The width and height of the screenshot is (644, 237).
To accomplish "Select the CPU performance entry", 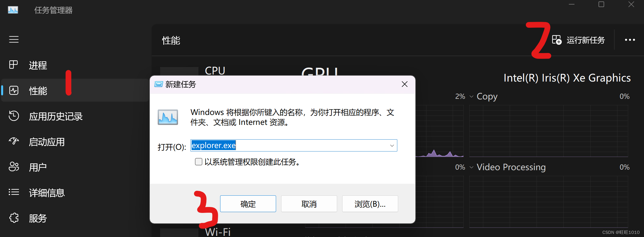I will point(215,71).
